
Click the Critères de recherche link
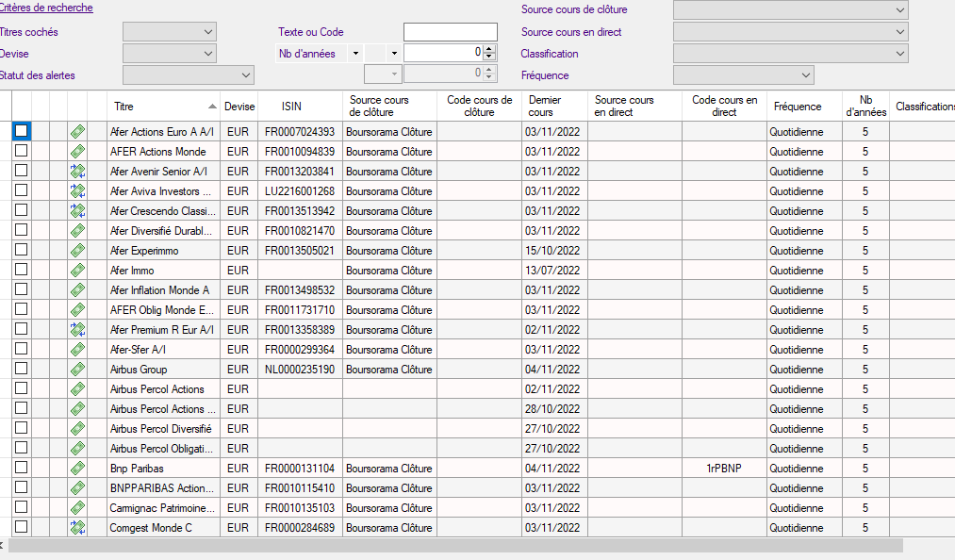click(46, 8)
